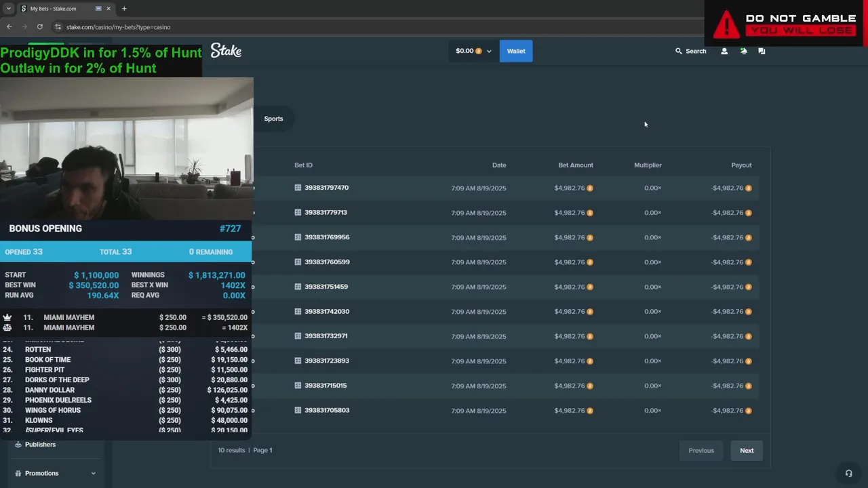
Task: Click the '10 results | Page 1' text
Action: [245, 450]
